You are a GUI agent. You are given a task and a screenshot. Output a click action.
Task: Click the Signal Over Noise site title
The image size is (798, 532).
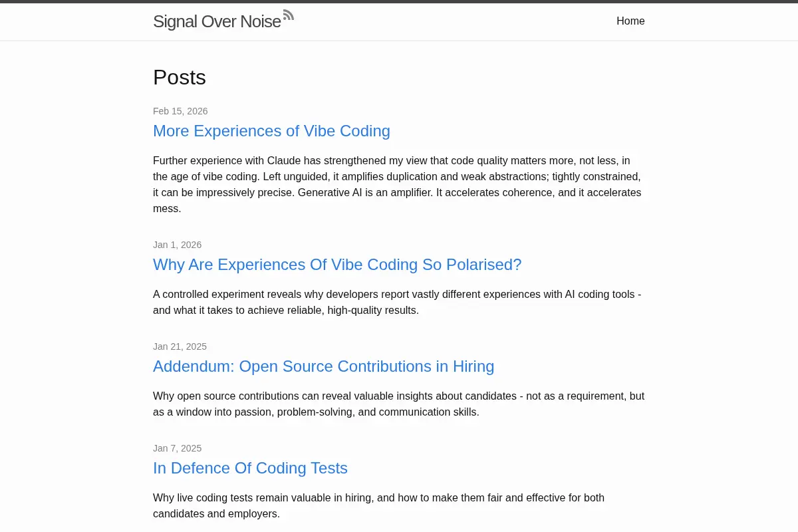[x=217, y=21]
